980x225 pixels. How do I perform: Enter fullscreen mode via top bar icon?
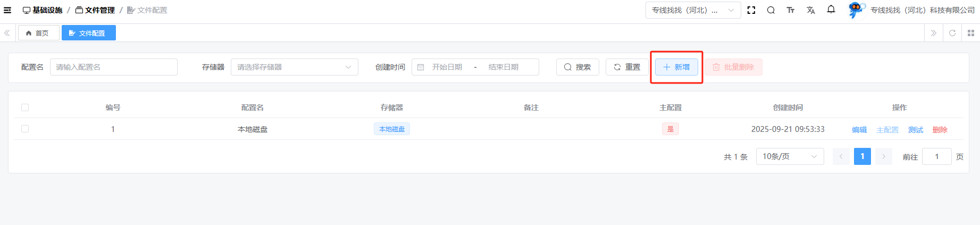click(751, 10)
